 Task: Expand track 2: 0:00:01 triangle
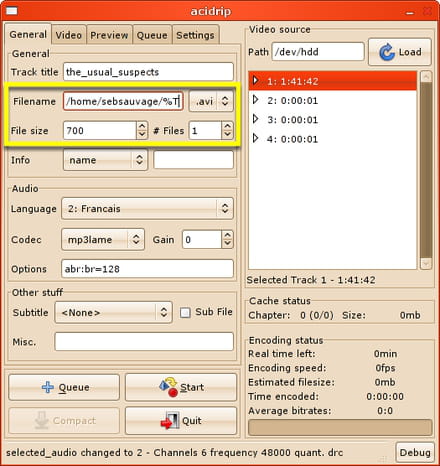click(x=256, y=100)
